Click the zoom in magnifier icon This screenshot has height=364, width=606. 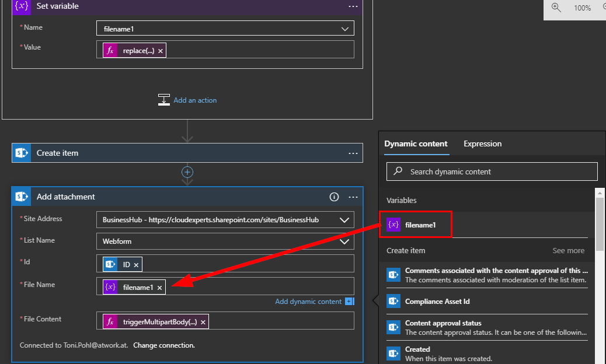click(556, 8)
